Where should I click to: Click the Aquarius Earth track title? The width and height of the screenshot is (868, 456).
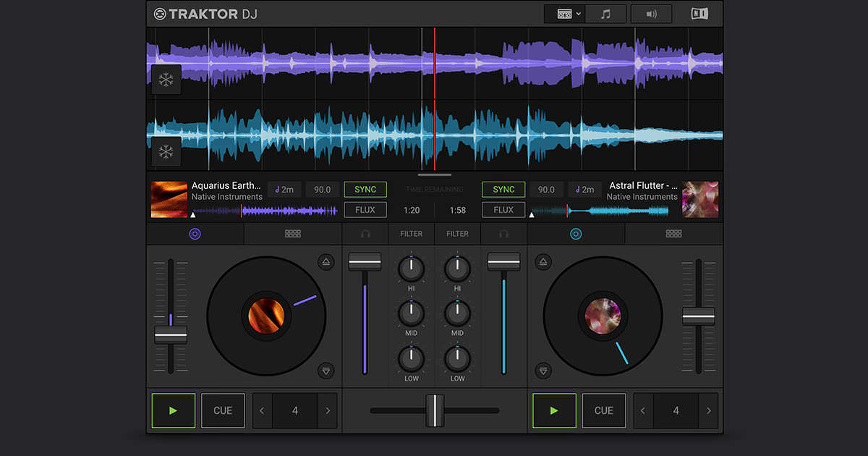tap(226, 186)
